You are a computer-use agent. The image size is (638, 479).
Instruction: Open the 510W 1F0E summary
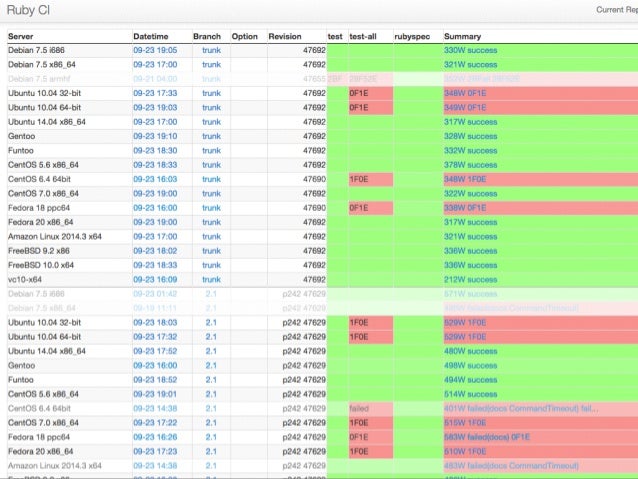465,451
